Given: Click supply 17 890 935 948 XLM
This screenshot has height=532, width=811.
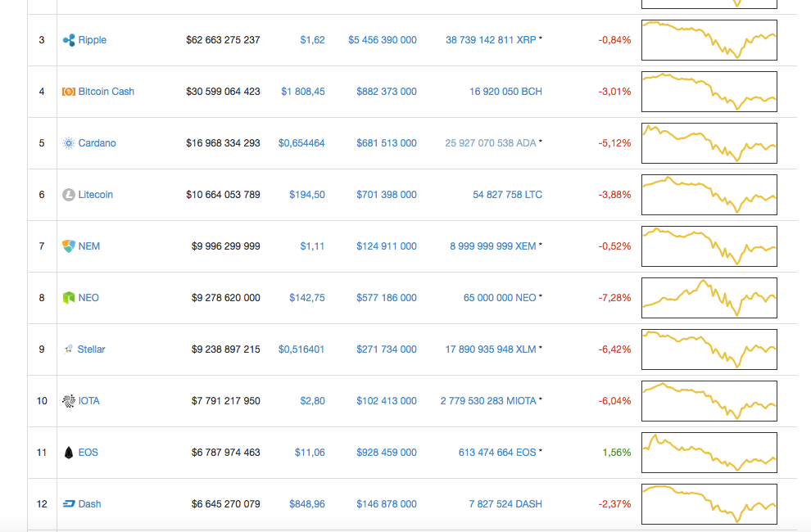Looking at the screenshot, I should (491, 349).
